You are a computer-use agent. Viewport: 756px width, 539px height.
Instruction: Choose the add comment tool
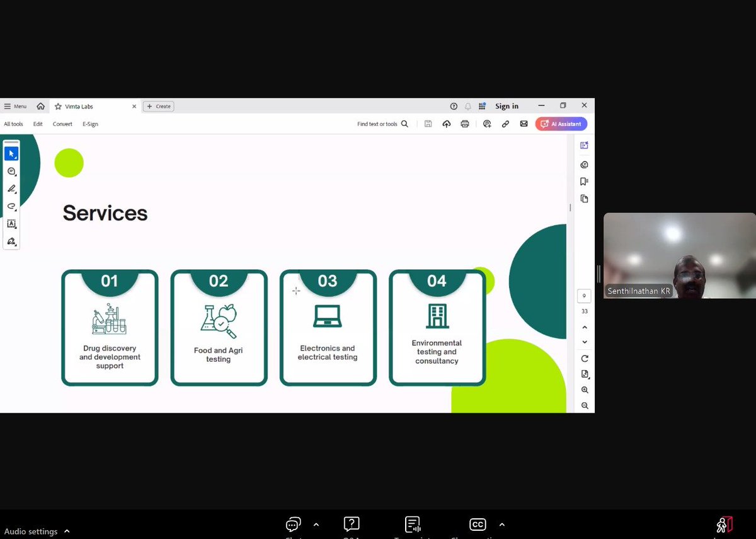coord(11,171)
